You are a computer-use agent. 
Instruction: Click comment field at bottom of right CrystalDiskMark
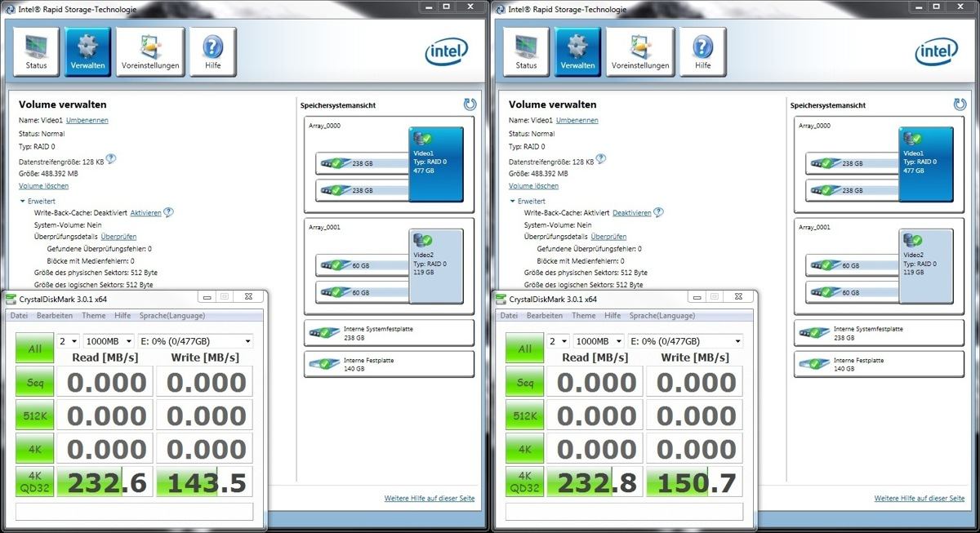(625, 512)
